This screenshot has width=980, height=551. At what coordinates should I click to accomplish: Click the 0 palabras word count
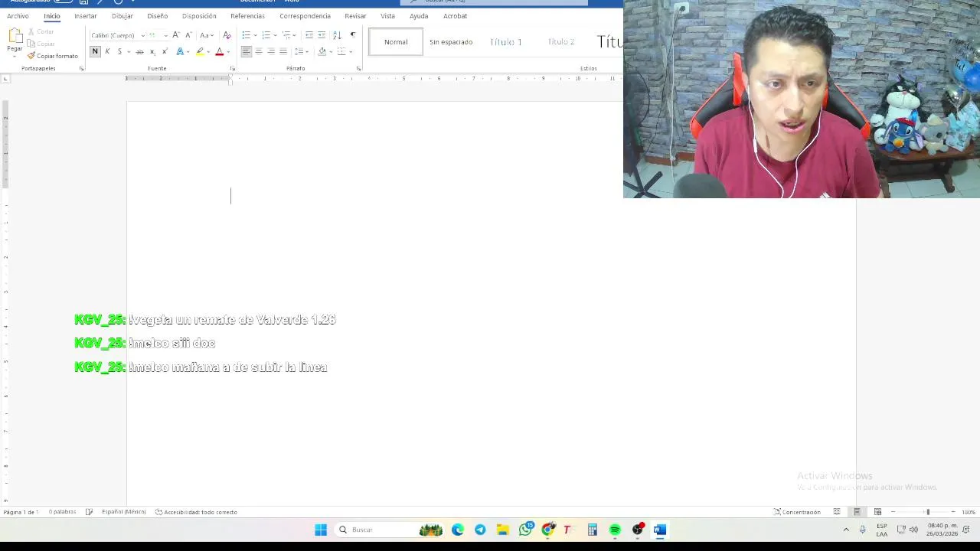(62, 512)
